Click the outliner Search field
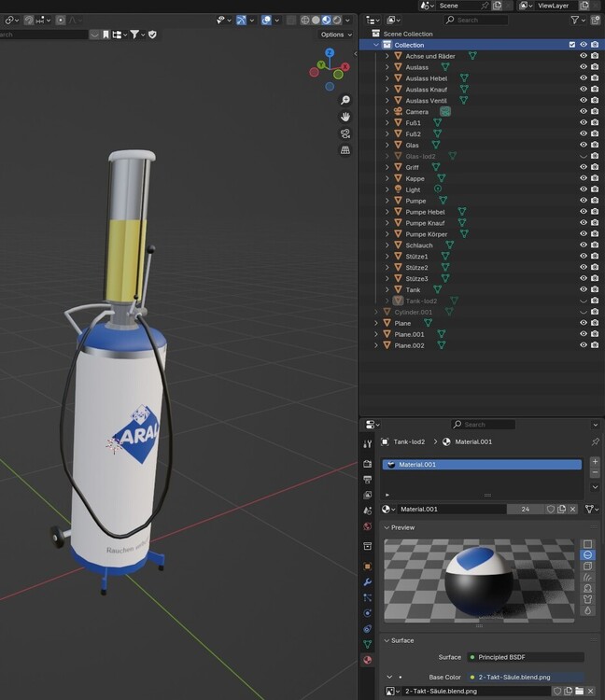605x700 pixels. tap(476, 20)
